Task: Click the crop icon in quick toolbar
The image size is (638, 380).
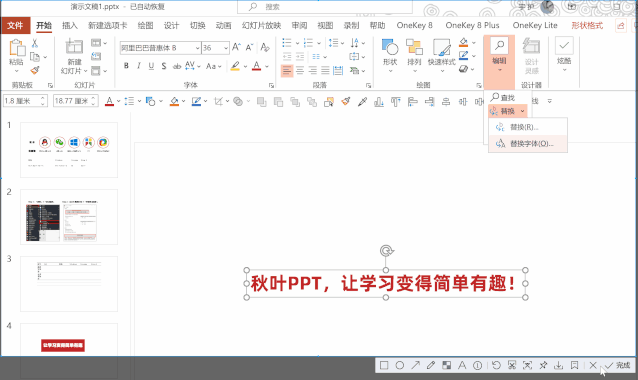Action: (218, 101)
